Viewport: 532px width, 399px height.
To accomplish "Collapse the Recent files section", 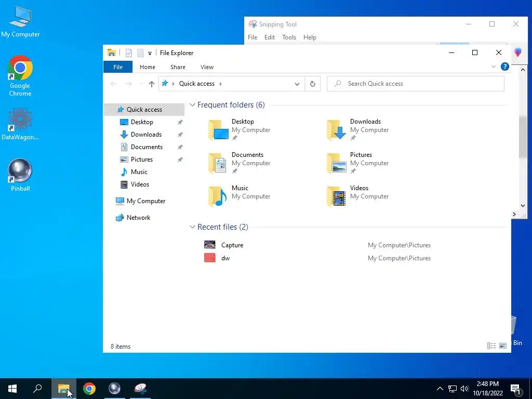I will [x=192, y=227].
